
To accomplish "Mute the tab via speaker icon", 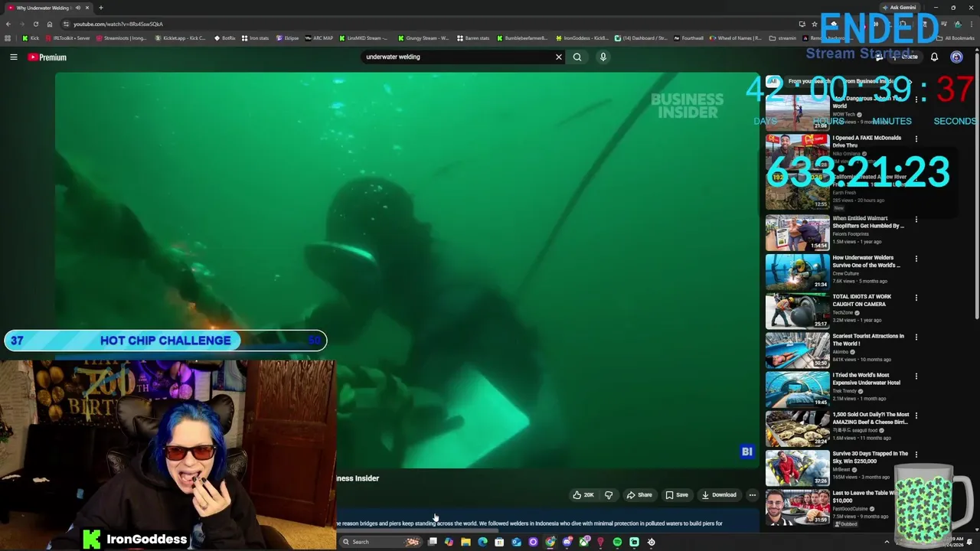I will [77, 8].
